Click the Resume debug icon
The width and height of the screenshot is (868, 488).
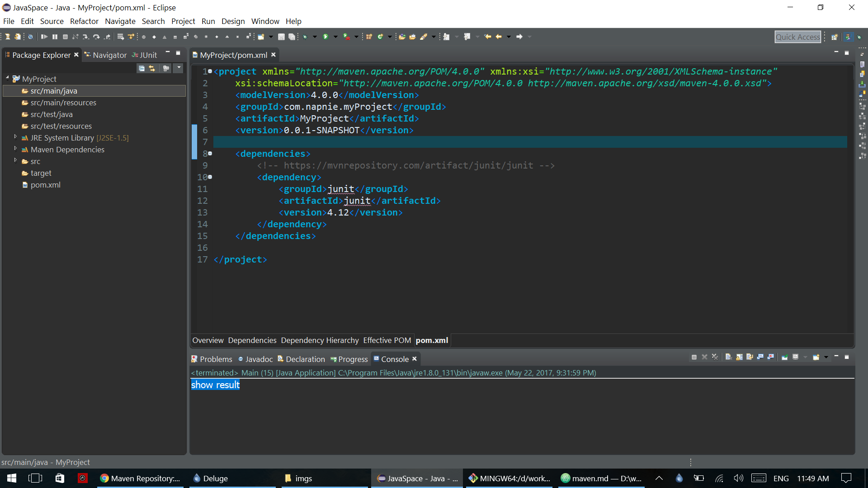44,37
